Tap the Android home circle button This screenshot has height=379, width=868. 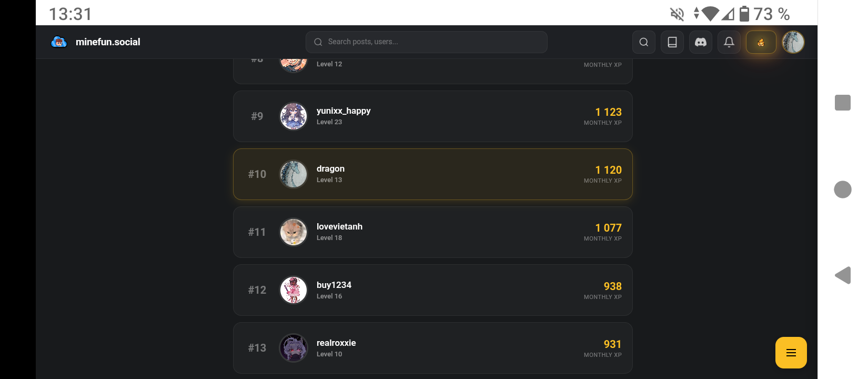point(842,189)
